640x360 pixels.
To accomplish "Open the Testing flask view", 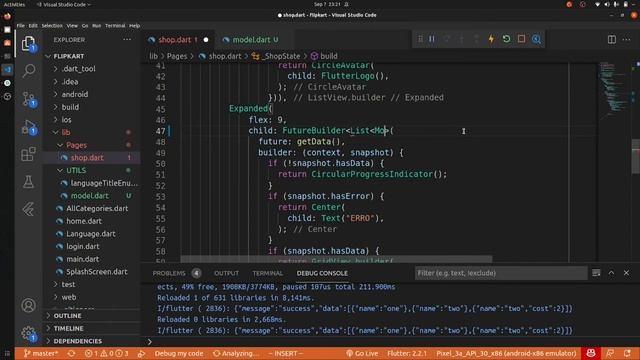I will [x=28, y=182].
